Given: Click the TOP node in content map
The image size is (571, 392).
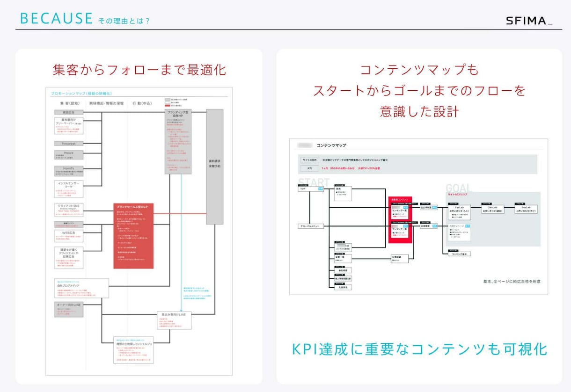Looking at the screenshot, I should coord(311,189).
